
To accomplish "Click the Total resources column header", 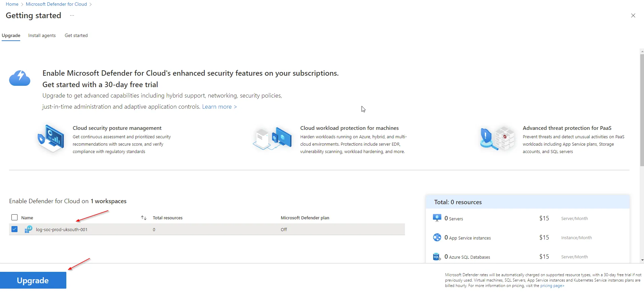I will (168, 218).
